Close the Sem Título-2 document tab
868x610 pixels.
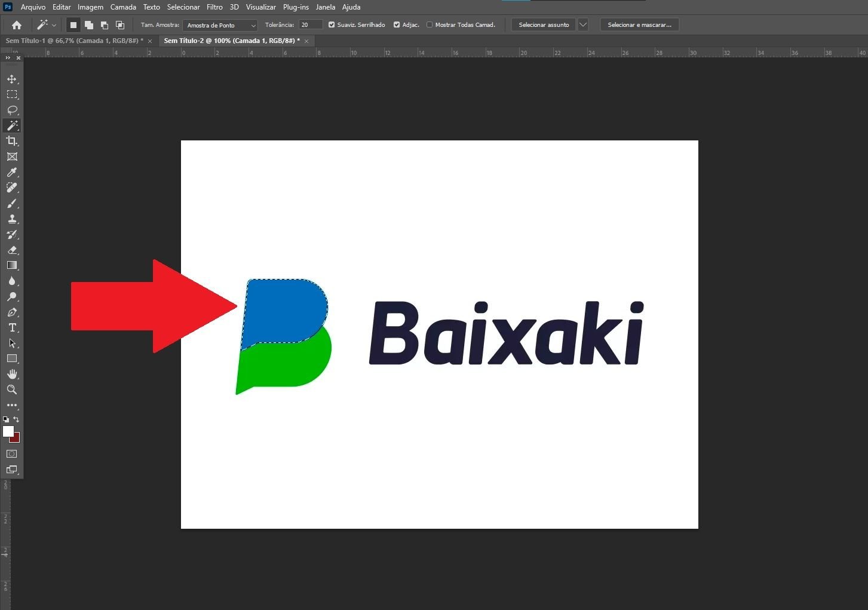click(x=306, y=41)
